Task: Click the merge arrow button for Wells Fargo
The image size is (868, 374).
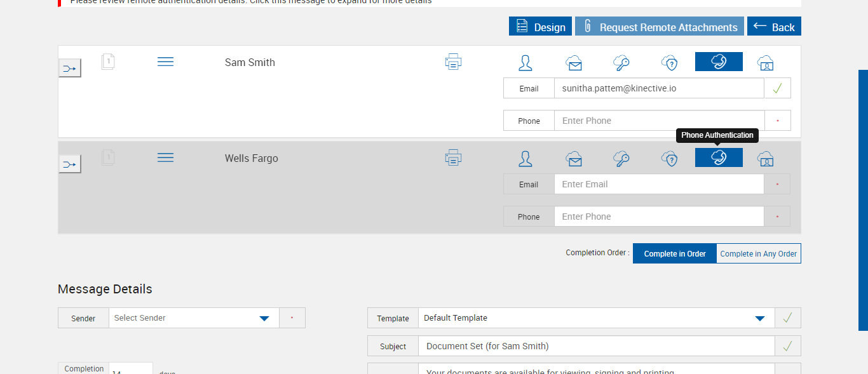Action: (70, 164)
